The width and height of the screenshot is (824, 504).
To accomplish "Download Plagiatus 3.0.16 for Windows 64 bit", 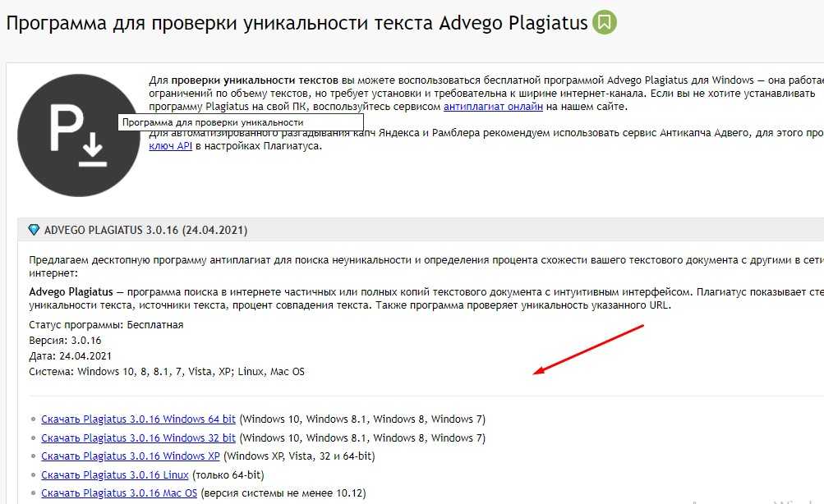I will [x=138, y=419].
